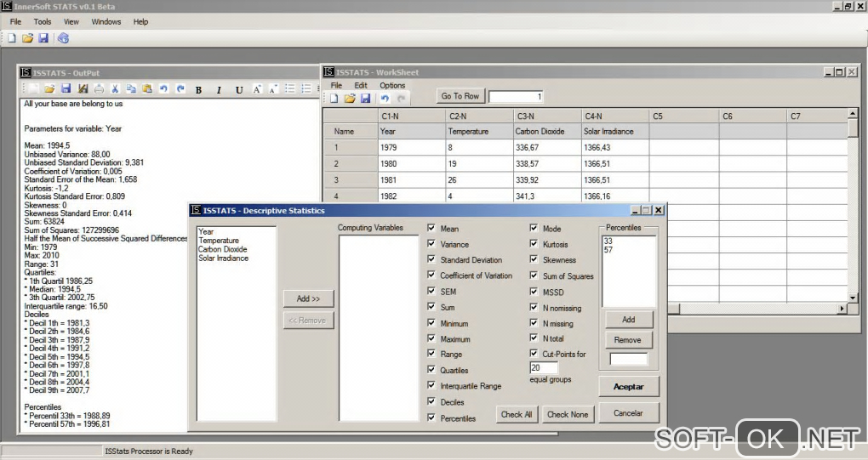Click Save icon in OutPut window toolbar

pyautogui.click(x=66, y=88)
